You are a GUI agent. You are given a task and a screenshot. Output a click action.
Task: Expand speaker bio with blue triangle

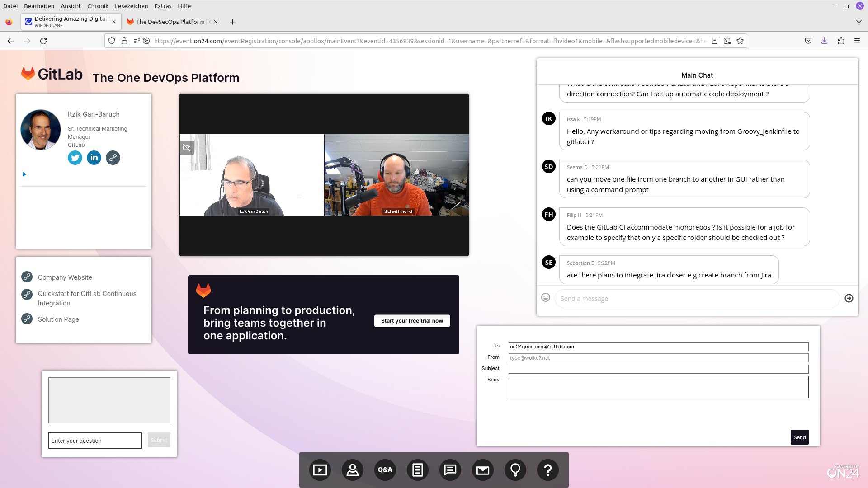(24, 174)
